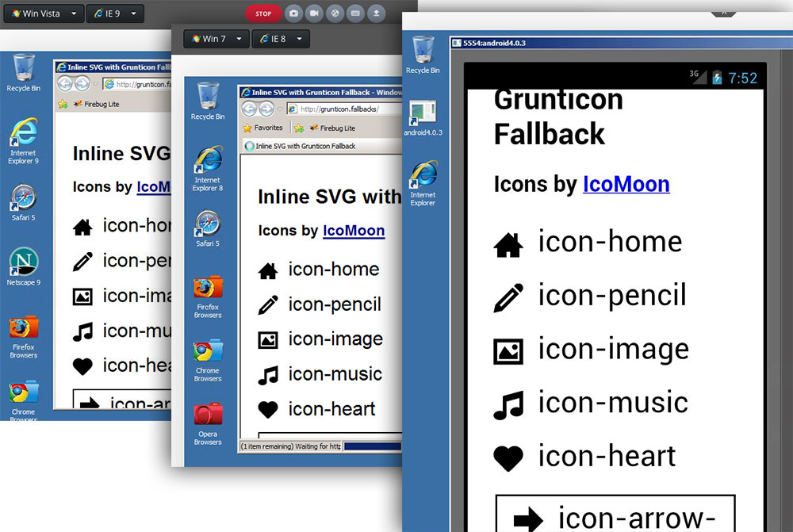
Task: Focus the IE 8 address bar with grunticon.fallbacks
Action: [x=344, y=109]
